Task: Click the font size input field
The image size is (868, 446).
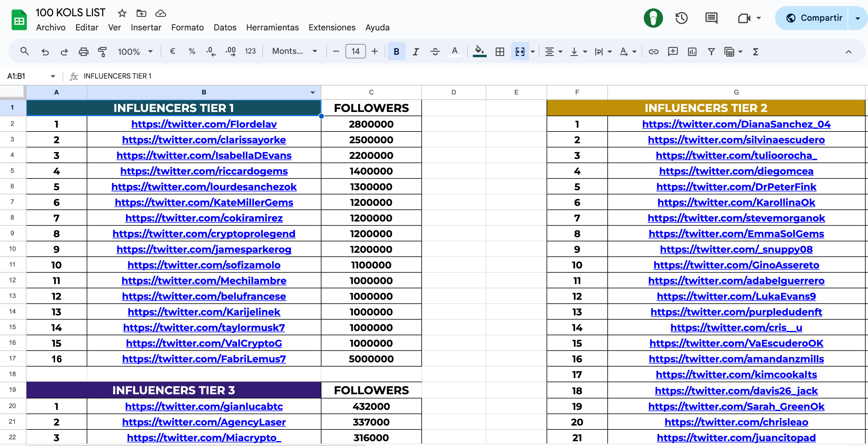Action: (355, 51)
